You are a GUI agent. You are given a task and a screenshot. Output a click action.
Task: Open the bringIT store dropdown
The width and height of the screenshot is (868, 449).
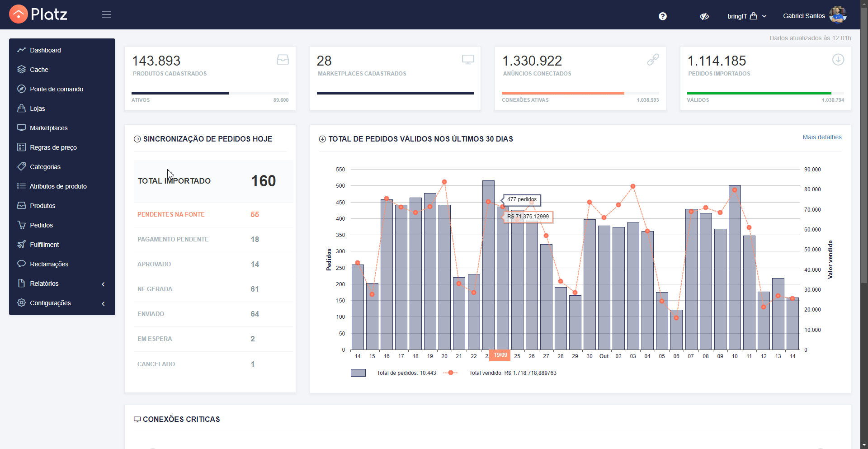747,16
